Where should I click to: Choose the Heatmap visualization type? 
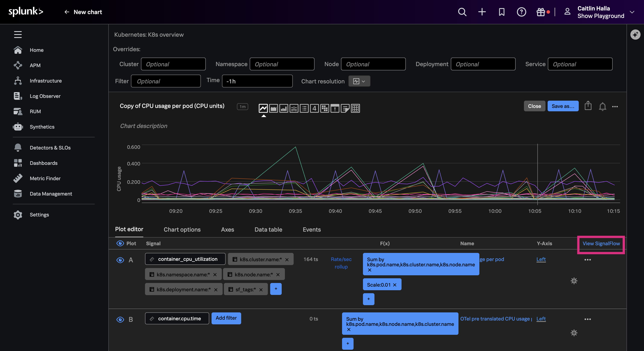[325, 108]
